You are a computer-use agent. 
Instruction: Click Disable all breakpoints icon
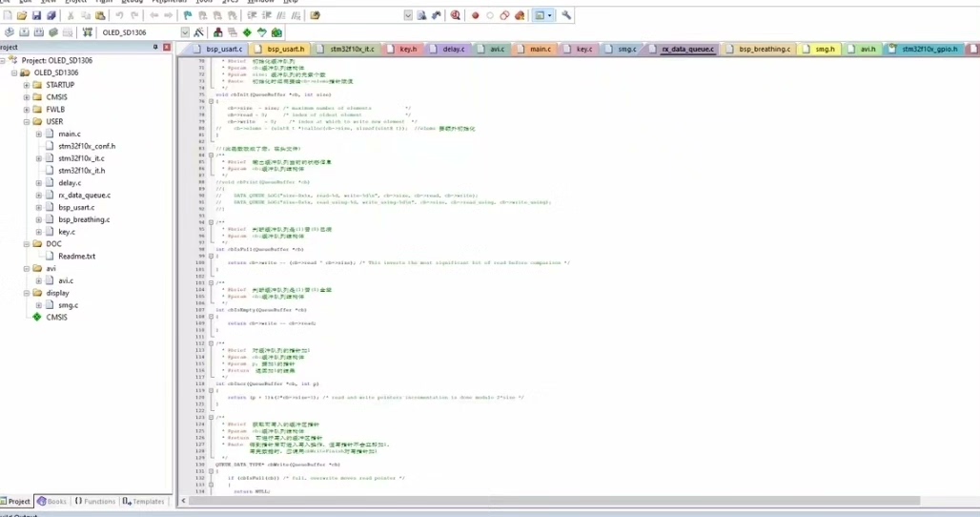[x=504, y=15]
